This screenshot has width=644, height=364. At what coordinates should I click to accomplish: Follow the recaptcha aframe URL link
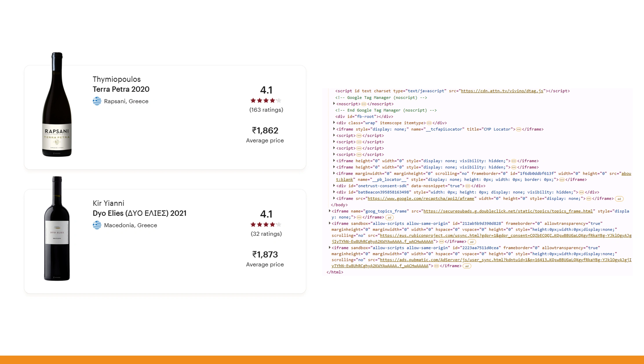(x=421, y=199)
